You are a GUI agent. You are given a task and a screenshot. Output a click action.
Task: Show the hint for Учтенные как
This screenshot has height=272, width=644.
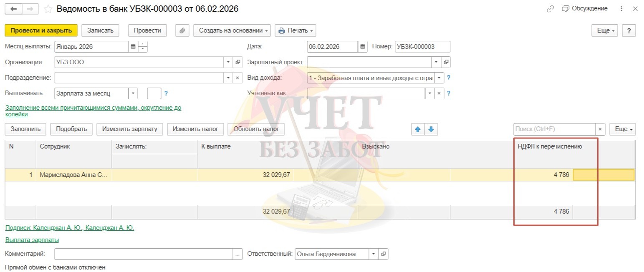coord(449,93)
